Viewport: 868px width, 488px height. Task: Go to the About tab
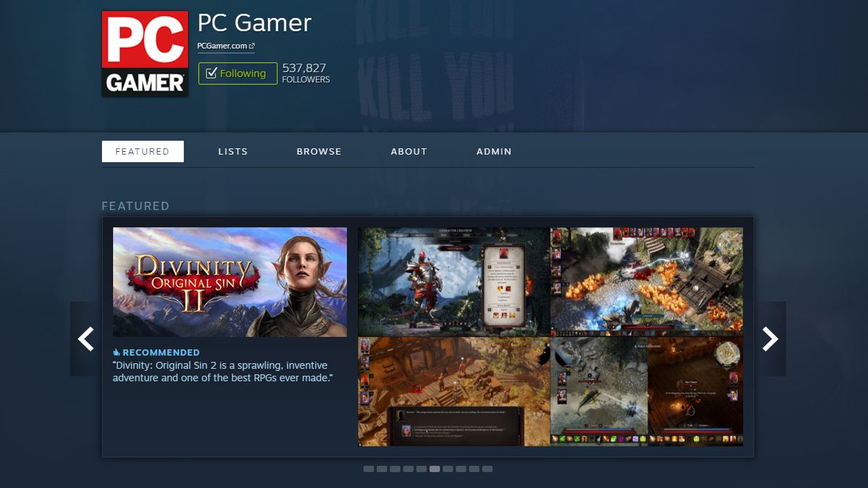pos(409,151)
